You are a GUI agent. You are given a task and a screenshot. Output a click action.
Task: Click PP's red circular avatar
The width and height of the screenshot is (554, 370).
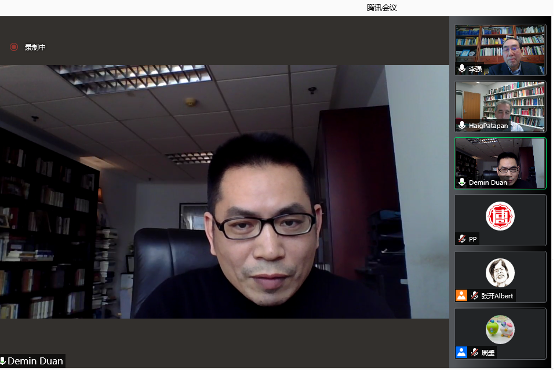500,216
